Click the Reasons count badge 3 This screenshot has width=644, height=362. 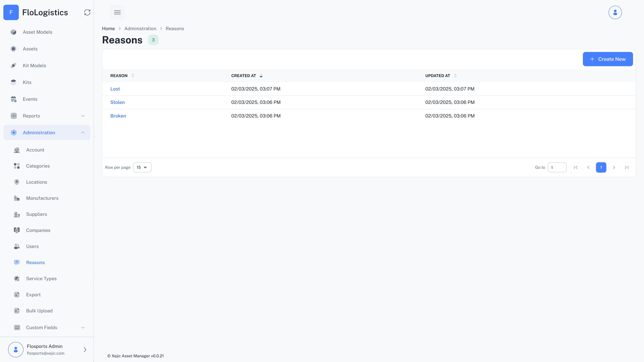pyautogui.click(x=153, y=40)
